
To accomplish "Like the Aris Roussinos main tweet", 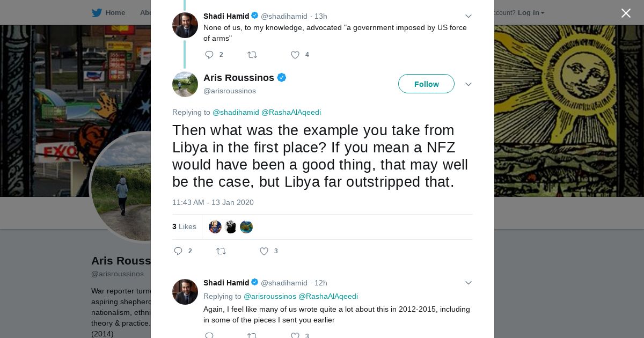I will pos(264,251).
